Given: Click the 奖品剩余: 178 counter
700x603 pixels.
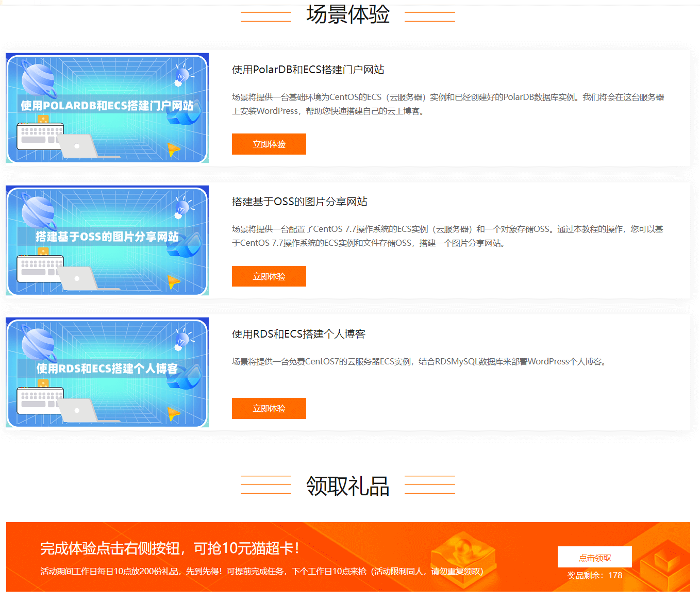Looking at the screenshot, I should point(594,576).
